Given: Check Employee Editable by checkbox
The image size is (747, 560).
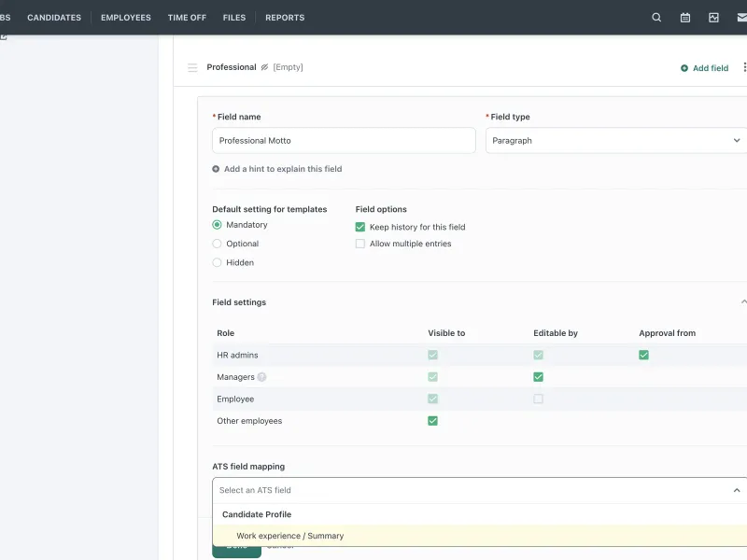Looking at the screenshot, I should tap(539, 399).
